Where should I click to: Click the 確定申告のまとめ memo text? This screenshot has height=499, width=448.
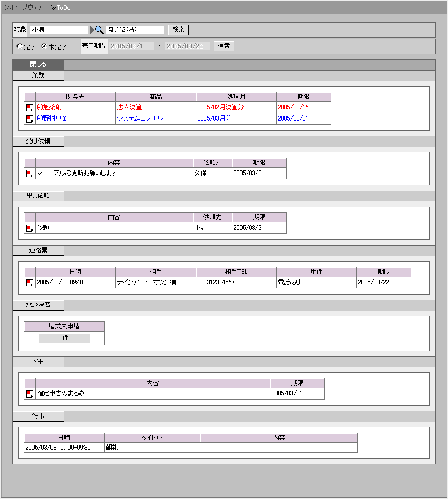[x=60, y=393]
